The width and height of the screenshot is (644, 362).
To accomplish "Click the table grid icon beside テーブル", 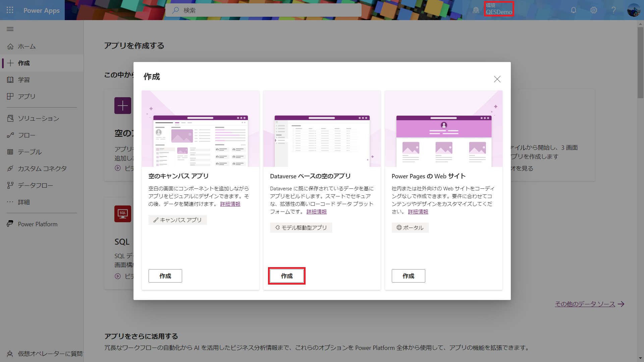I will [x=10, y=152].
